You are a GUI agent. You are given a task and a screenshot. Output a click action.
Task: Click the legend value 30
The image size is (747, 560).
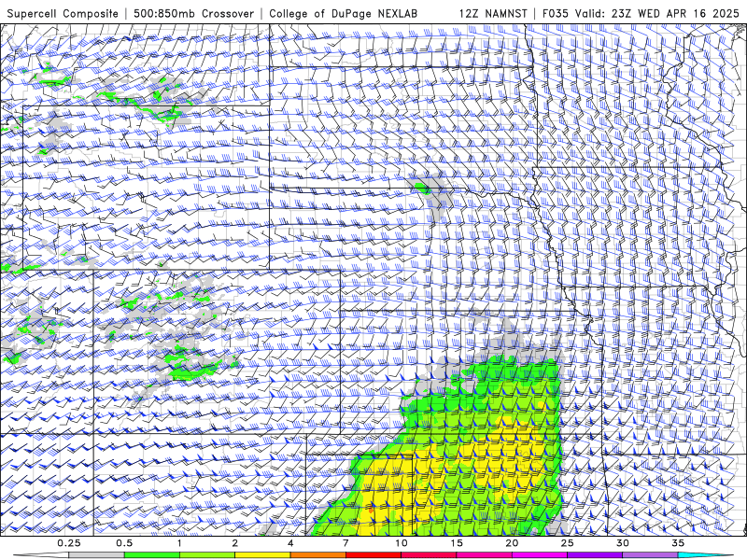tap(623, 543)
